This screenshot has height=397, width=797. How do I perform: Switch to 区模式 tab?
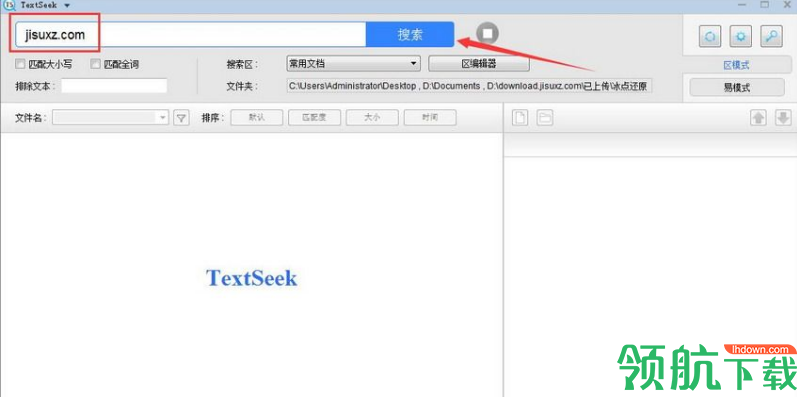pos(736,65)
